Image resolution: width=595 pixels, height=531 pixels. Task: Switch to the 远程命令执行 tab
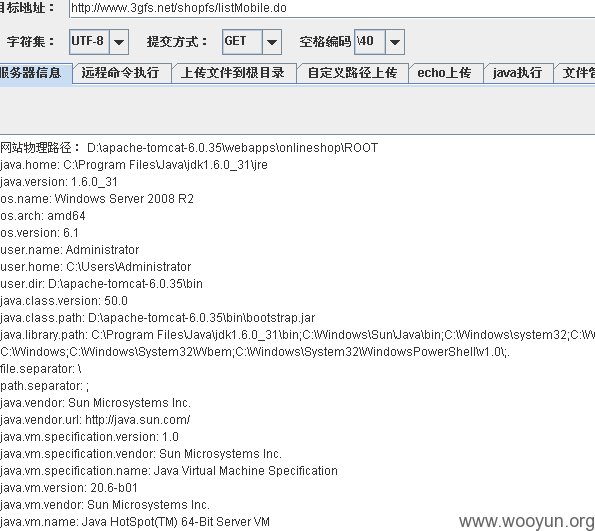121,73
